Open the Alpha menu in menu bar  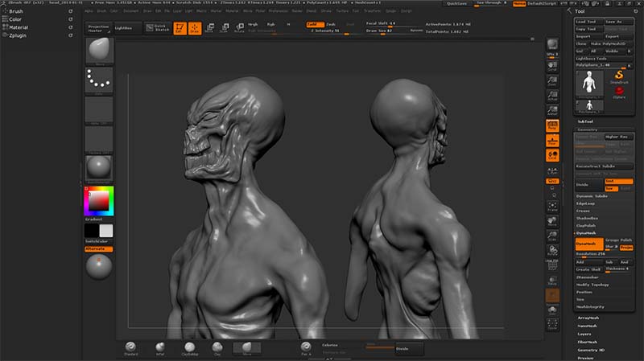(x=89, y=11)
